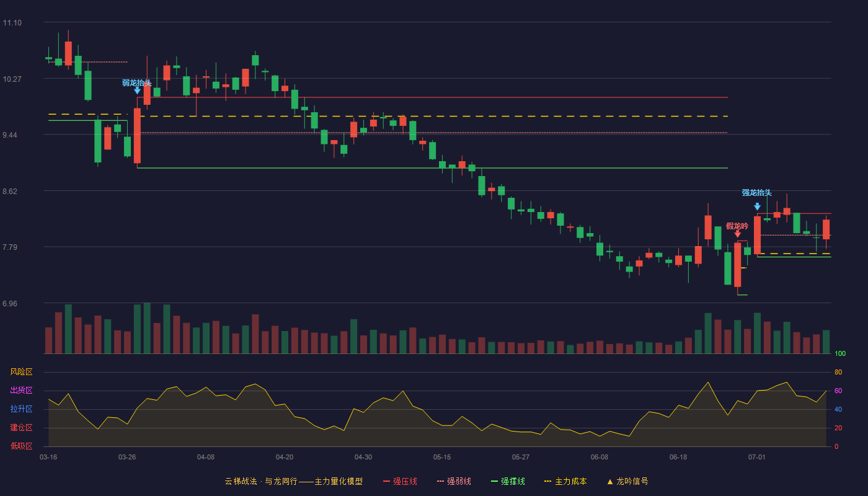Select the 假龙吟 signal label
This screenshot has height=496, width=868.
coord(737,226)
